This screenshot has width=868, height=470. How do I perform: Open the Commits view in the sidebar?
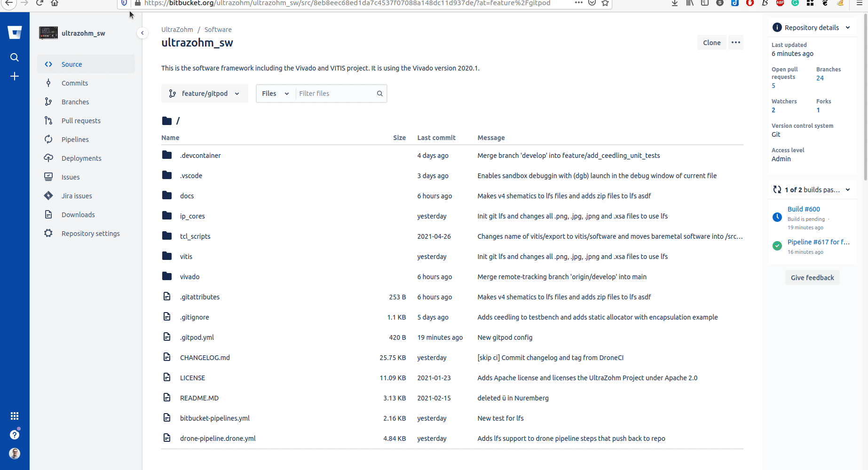tap(74, 83)
